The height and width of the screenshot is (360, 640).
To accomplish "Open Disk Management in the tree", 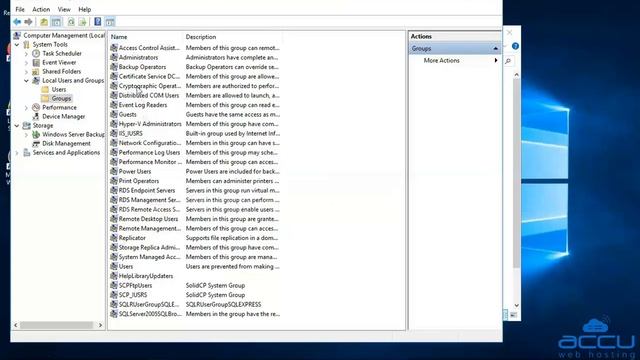I will click(66, 143).
